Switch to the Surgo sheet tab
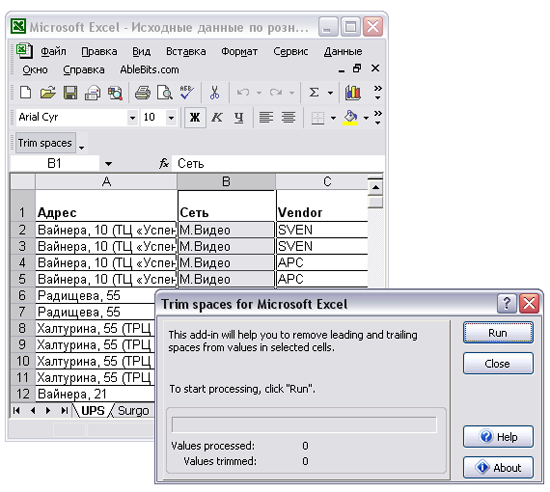 pyautogui.click(x=133, y=411)
